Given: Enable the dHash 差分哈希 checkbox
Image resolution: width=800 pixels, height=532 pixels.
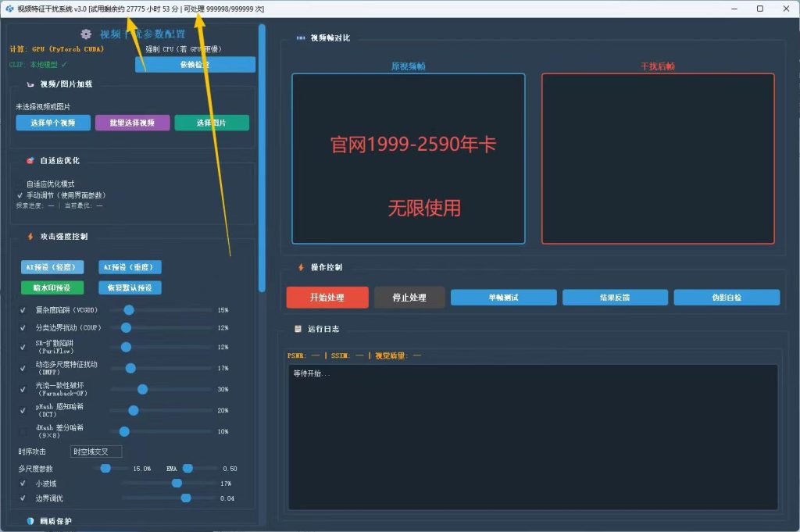Looking at the screenshot, I should coord(23,431).
